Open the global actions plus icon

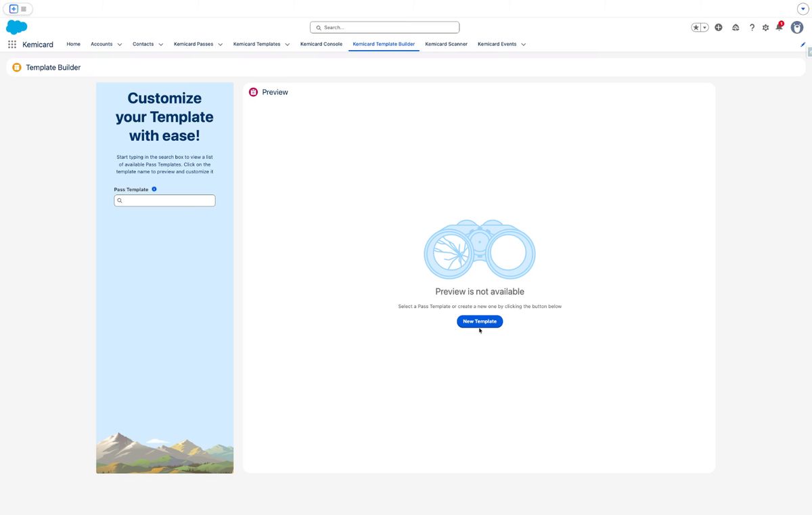pos(719,28)
